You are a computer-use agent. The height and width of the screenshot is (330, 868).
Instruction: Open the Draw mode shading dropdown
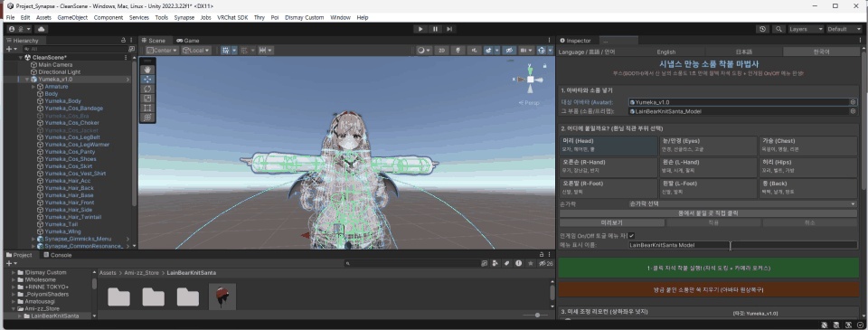(424, 50)
